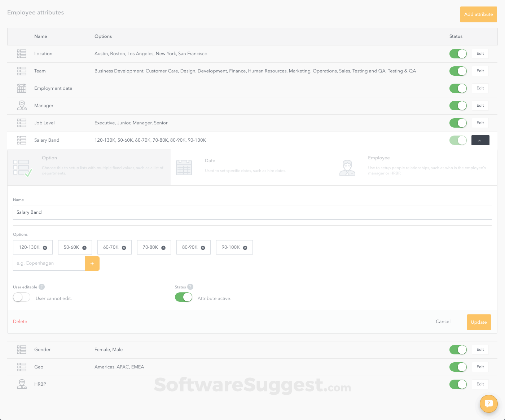Open the help chat bubble in bottom corner

489,404
